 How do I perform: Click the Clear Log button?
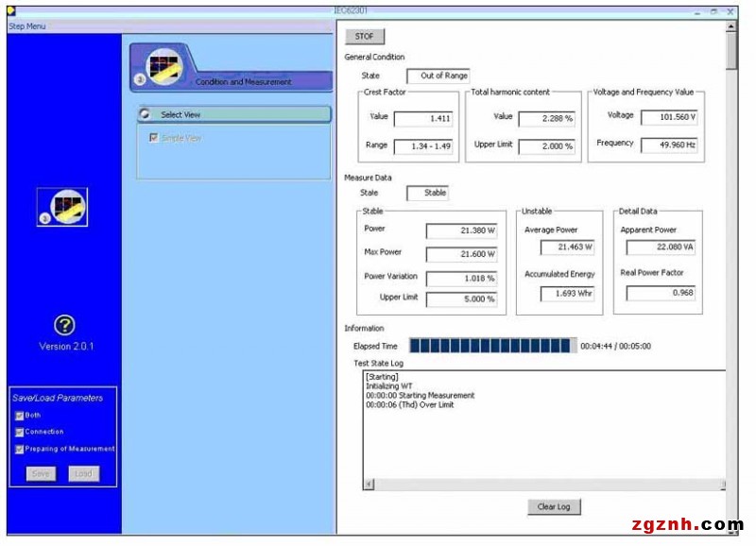(x=554, y=506)
